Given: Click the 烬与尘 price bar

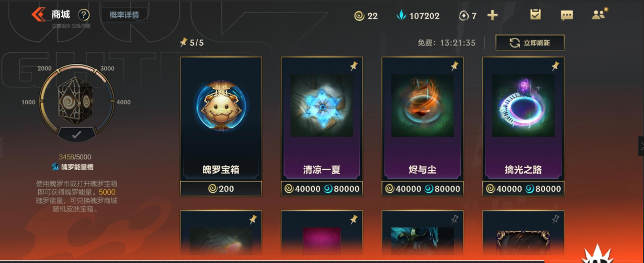Looking at the screenshot, I should [423, 189].
